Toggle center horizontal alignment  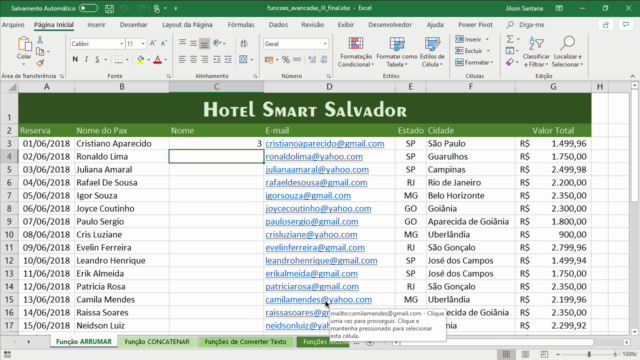(x=193, y=60)
